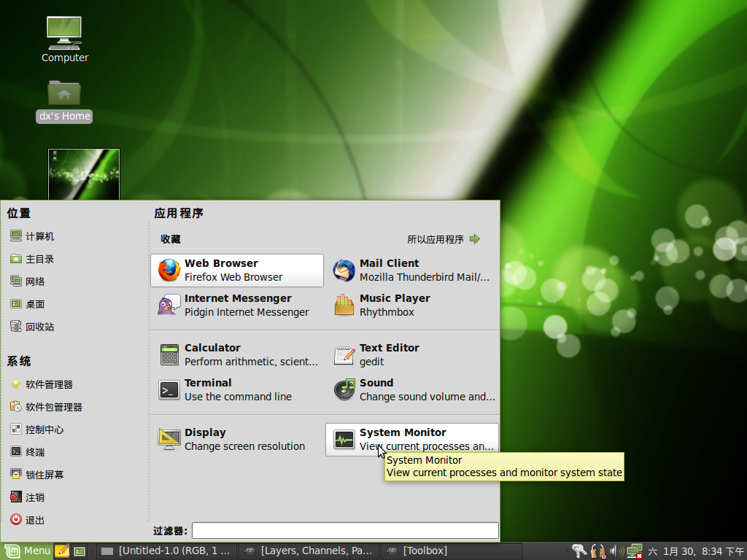Open Sound volume settings

click(411, 389)
